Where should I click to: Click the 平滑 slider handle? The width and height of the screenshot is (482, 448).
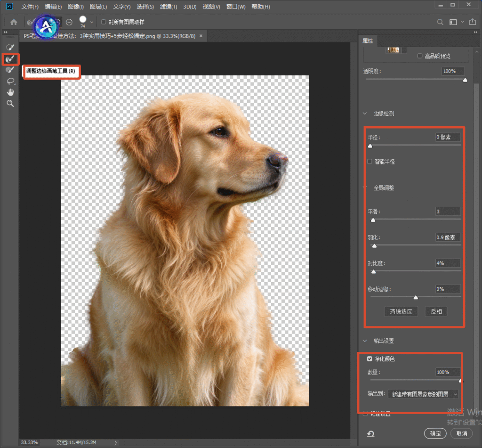pos(373,220)
